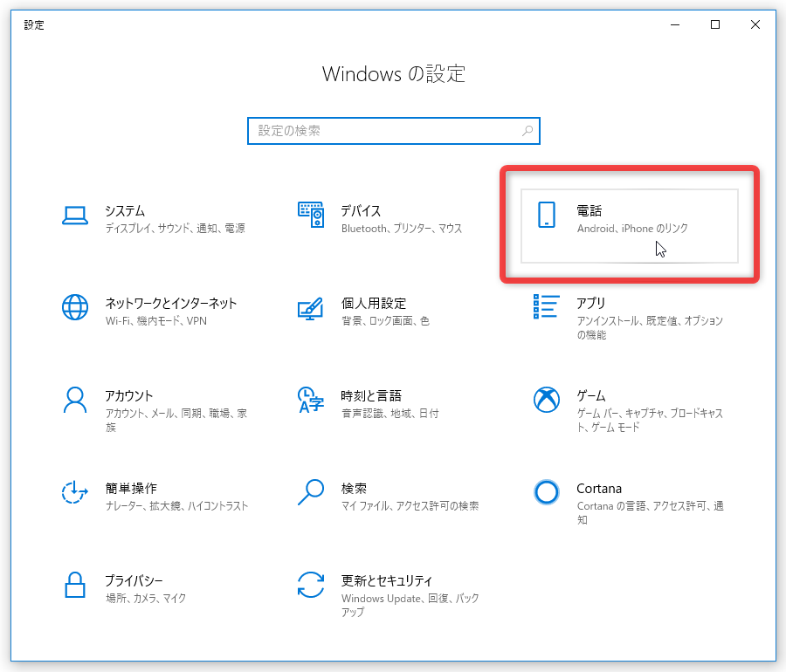The width and height of the screenshot is (786, 672).
Task: Click the 検索 magnifier icon
Action: [311, 492]
